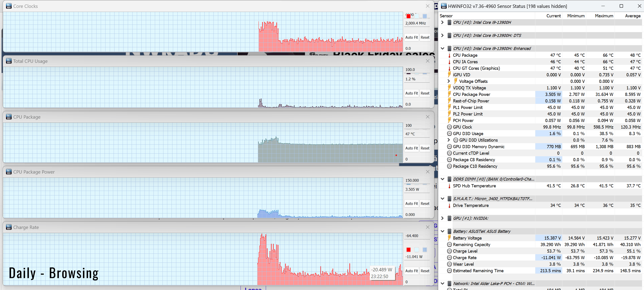The image size is (644, 290).
Task: Pick the blue color swatch in Charge Rate
Action: pyautogui.click(x=425, y=250)
